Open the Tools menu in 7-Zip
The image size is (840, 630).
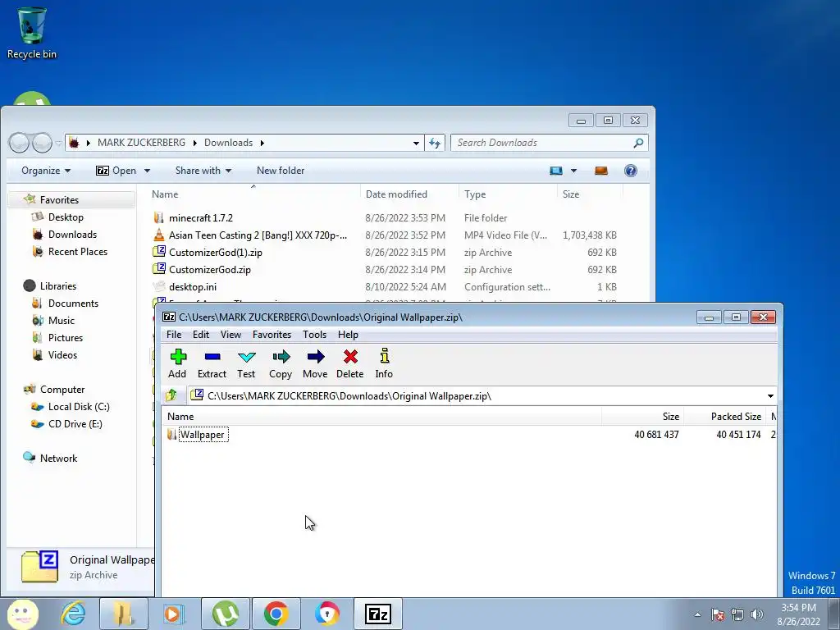314,335
